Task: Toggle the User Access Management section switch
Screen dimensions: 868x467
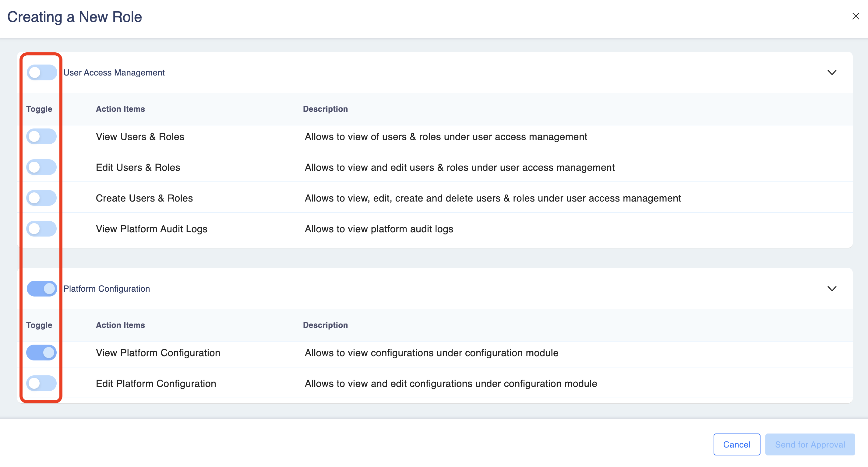Action: (x=42, y=72)
